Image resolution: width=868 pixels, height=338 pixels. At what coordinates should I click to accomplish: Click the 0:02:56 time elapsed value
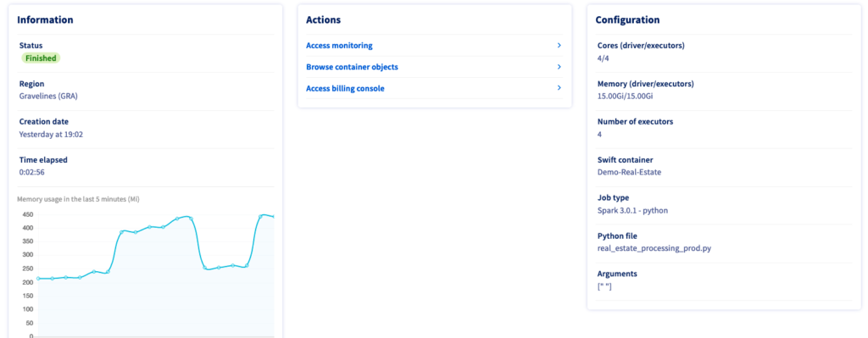[x=31, y=172]
